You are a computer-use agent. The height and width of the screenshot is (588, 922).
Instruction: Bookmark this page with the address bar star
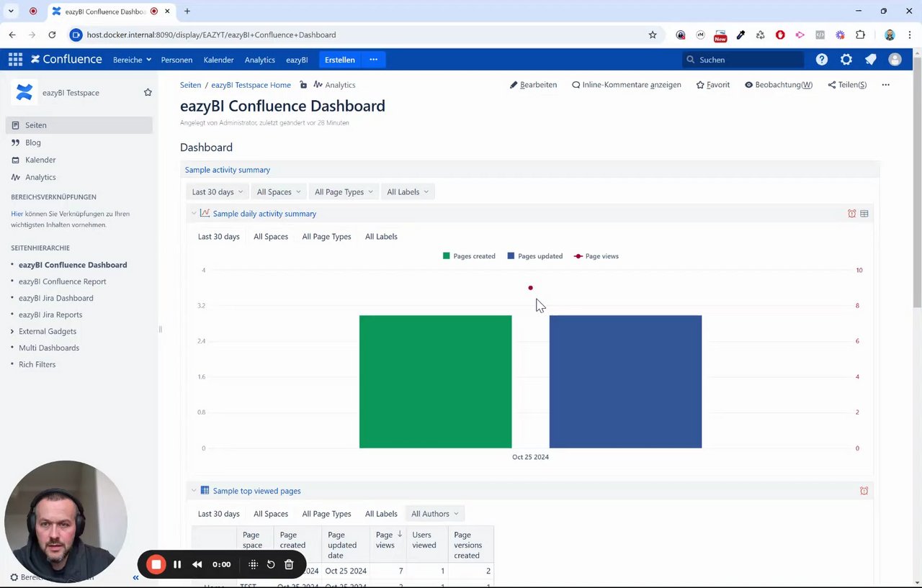[653, 35]
